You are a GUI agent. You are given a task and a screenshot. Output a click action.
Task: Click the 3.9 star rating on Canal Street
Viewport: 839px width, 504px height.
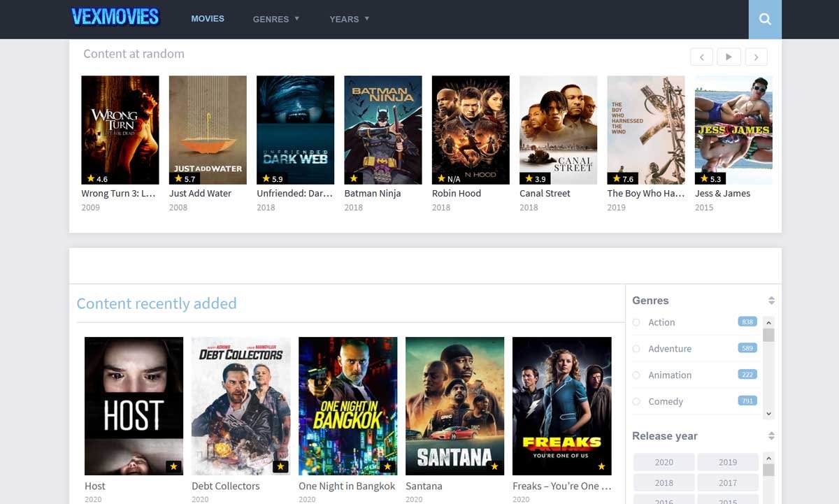[536, 179]
